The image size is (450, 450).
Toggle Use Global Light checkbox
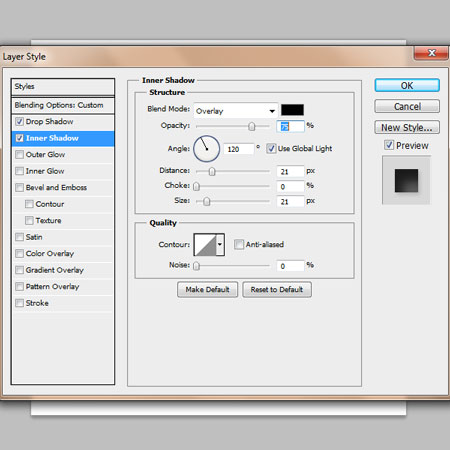[x=271, y=149]
